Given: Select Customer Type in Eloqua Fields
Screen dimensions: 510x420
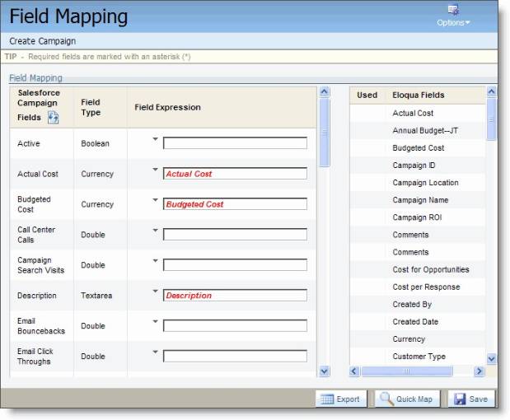Looking at the screenshot, I should (x=419, y=357).
